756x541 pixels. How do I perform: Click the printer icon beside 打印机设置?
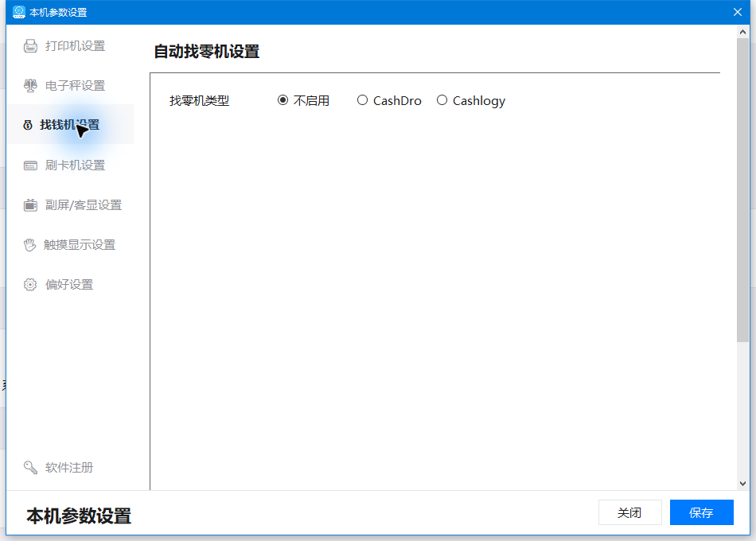tap(30, 46)
